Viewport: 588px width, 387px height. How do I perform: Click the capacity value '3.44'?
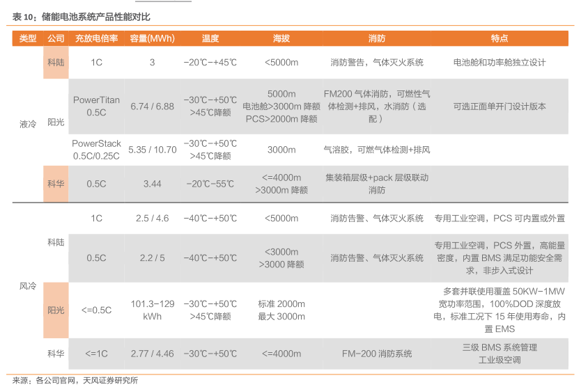153,184
